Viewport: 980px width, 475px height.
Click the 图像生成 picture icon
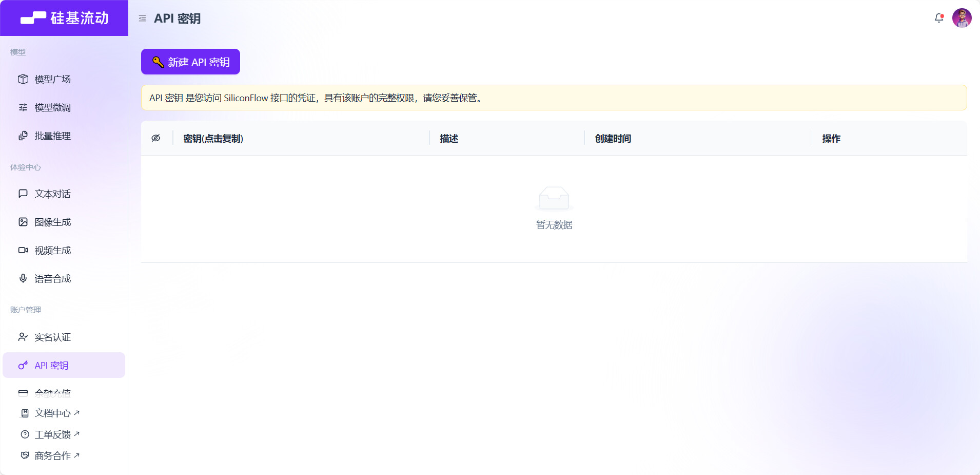click(x=23, y=222)
